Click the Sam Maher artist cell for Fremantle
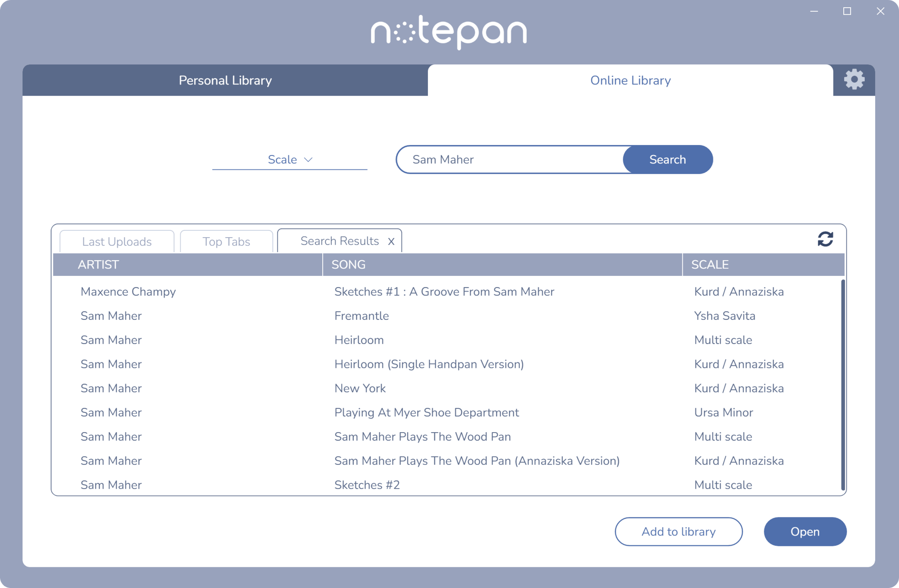Screen dimensions: 899x588 point(111,316)
